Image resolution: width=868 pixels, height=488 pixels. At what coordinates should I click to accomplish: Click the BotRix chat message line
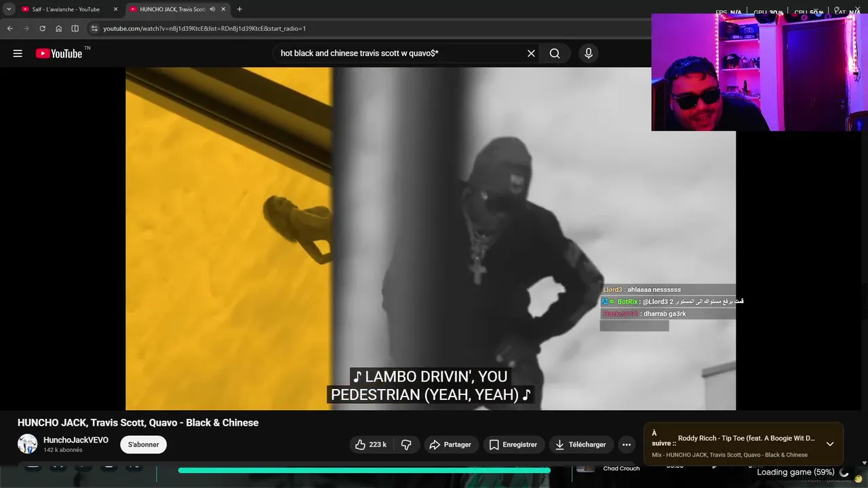pos(672,302)
